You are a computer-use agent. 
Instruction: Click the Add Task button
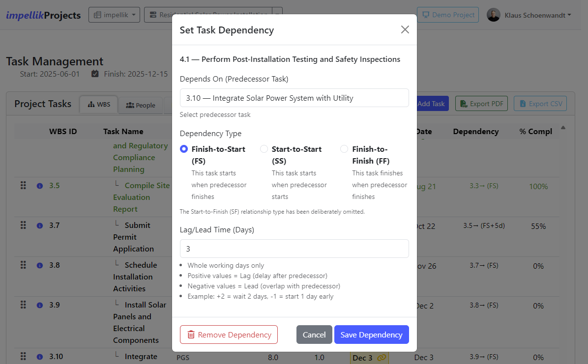click(x=431, y=104)
